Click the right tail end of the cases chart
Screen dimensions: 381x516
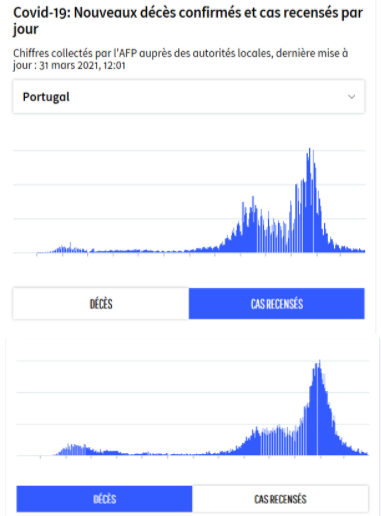click(363, 250)
